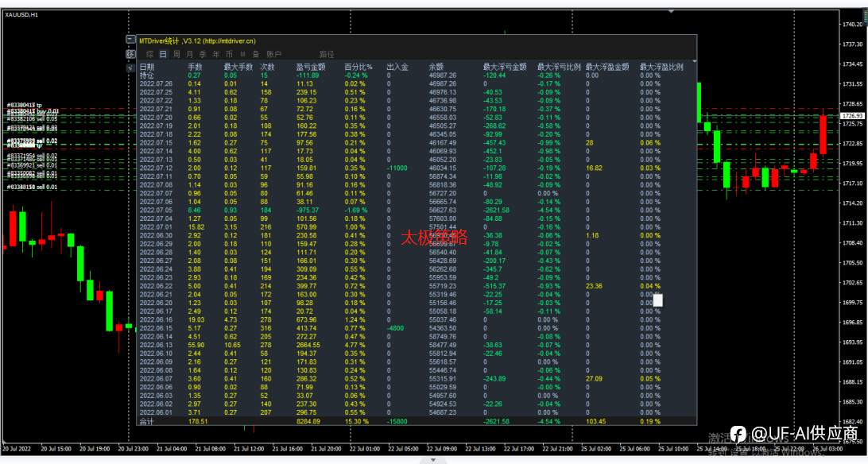
Task: Click the 1726.93 current price label
Action: (852, 115)
